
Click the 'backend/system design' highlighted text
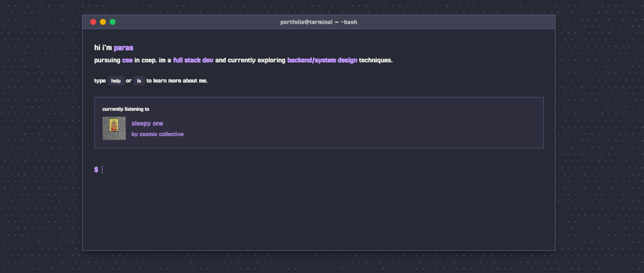(322, 60)
